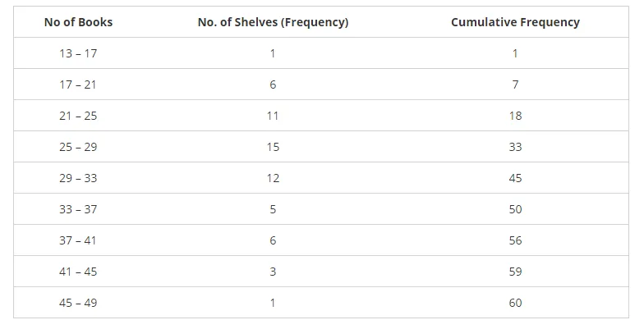
Task: Select the 33 – 37 class interval cell
Action: coord(78,209)
